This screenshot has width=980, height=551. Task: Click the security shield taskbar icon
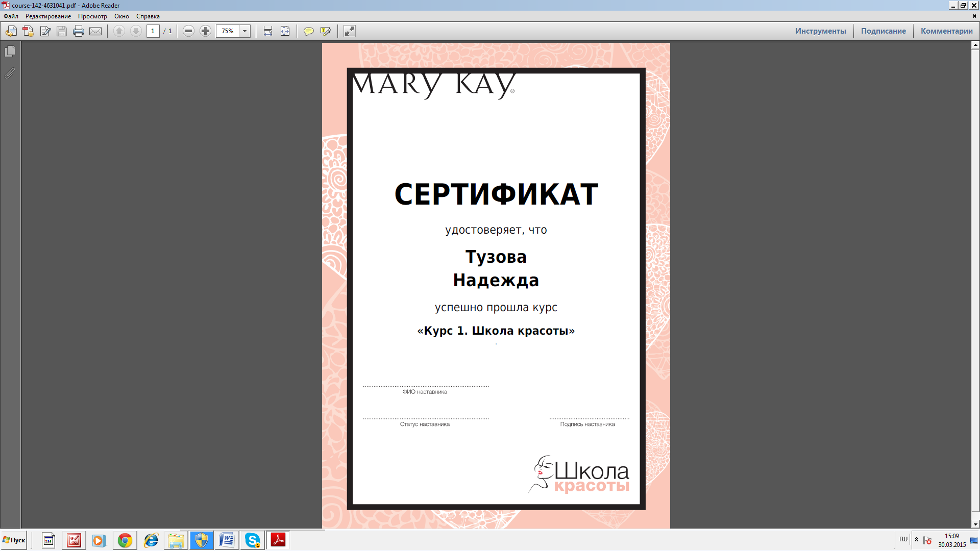202,540
